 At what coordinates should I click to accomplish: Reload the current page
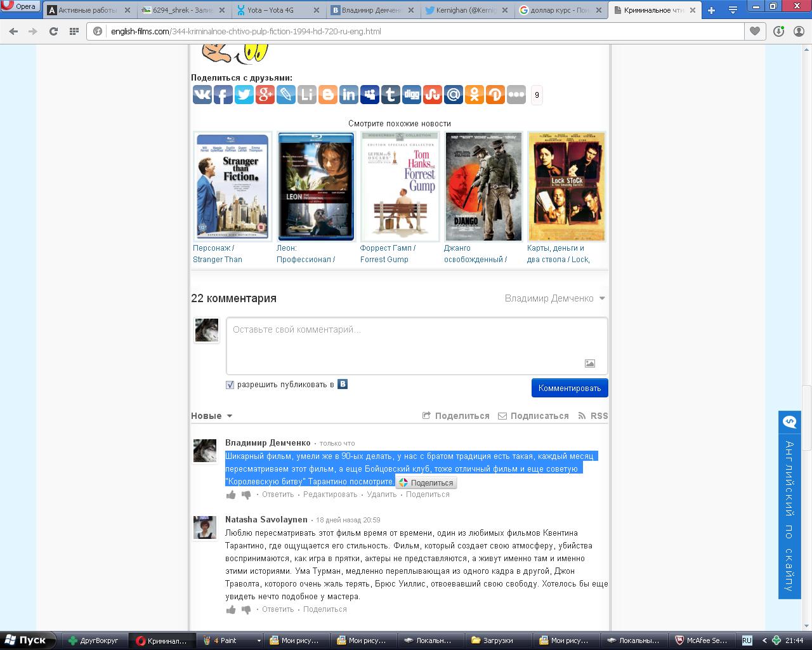(54, 31)
